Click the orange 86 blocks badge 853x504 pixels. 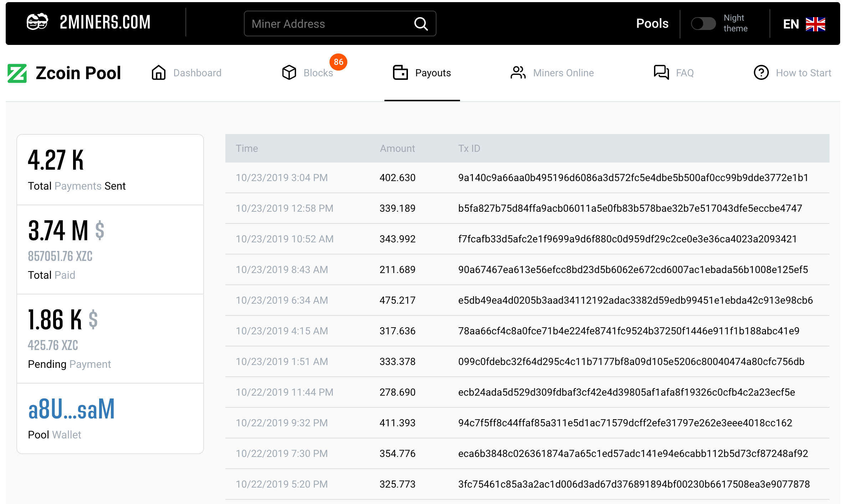338,62
